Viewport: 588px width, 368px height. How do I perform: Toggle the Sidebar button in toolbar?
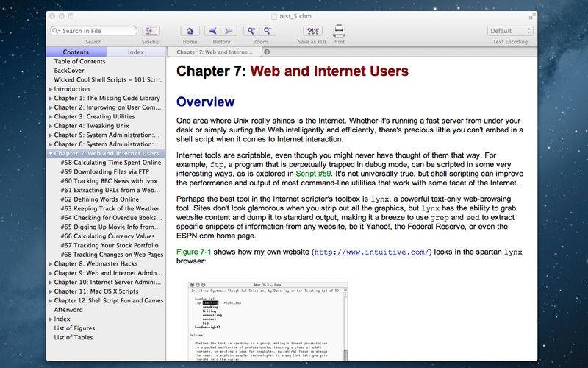coord(151,31)
